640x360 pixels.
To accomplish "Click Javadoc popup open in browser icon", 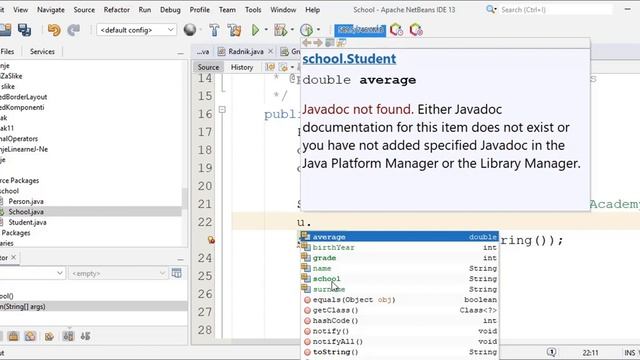I will [x=330, y=42].
